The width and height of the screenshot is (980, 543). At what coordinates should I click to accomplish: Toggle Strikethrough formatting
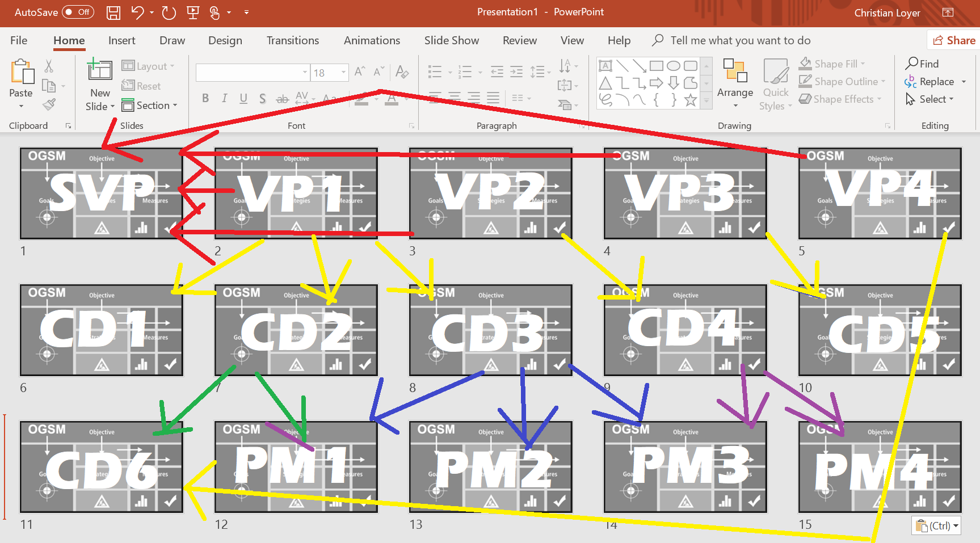282,99
